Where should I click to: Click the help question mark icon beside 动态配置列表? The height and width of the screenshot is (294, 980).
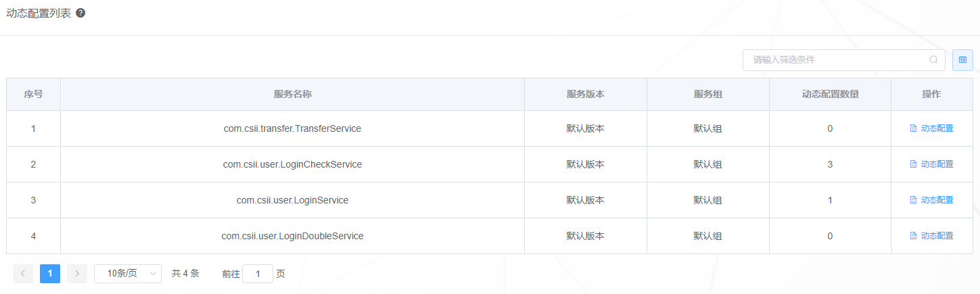tap(80, 13)
